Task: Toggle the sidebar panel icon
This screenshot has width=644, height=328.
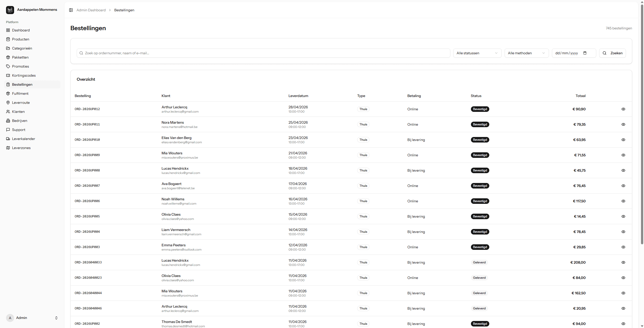Action: tap(71, 10)
